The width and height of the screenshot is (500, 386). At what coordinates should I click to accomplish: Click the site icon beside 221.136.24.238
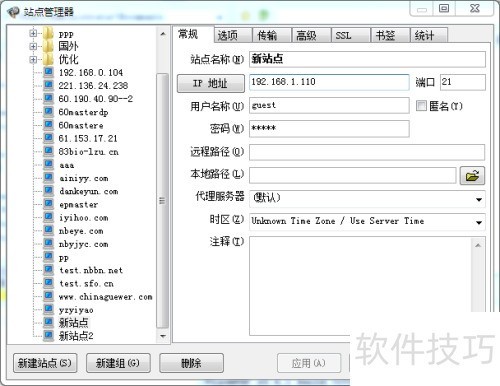[x=49, y=85]
